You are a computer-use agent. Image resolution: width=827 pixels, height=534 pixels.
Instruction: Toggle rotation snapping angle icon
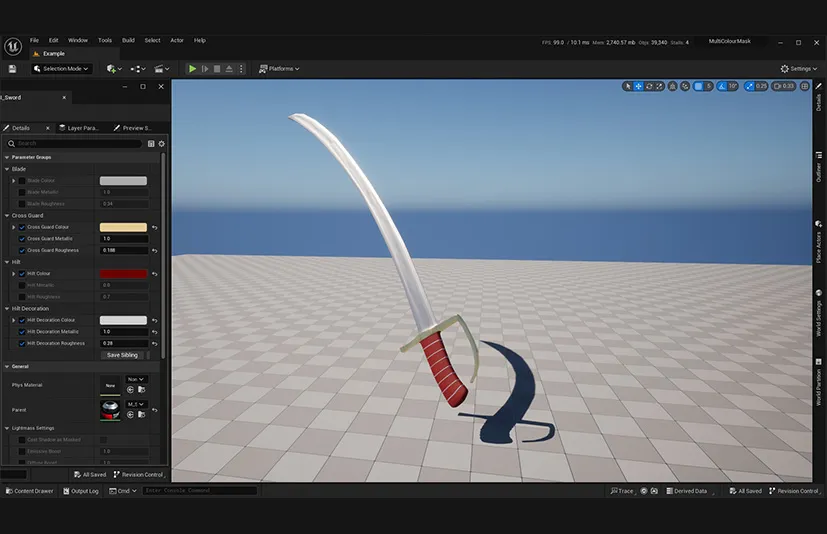pyautogui.click(x=722, y=86)
